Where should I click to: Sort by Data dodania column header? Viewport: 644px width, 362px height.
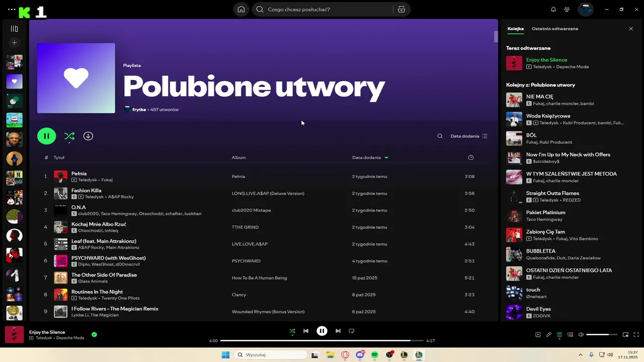(x=370, y=157)
